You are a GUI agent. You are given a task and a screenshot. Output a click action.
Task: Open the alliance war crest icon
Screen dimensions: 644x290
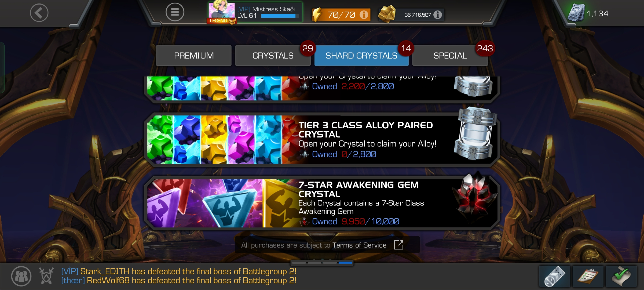pyautogui.click(x=46, y=276)
